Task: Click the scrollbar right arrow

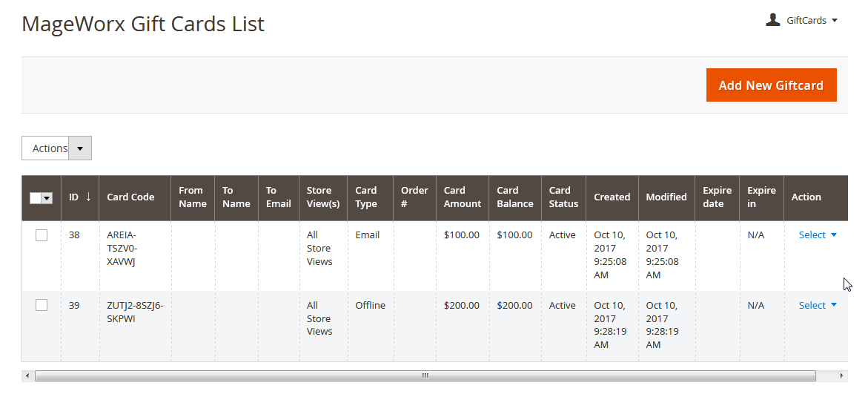Action: [x=842, y=376]
